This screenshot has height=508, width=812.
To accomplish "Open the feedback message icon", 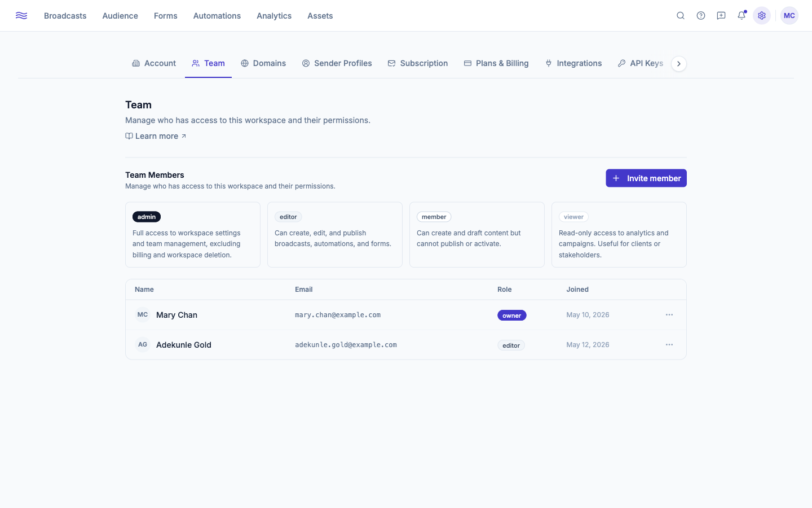I will 721,16.
